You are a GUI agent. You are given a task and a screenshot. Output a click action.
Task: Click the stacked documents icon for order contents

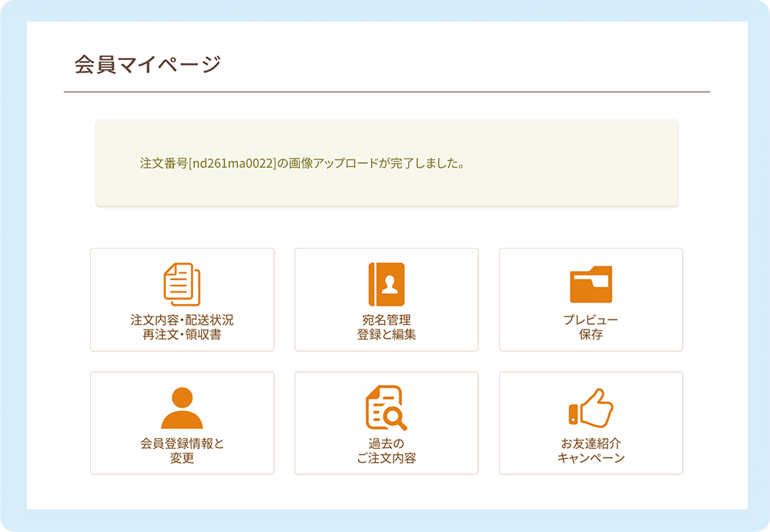pyautogui.click(x=182, y=284)
